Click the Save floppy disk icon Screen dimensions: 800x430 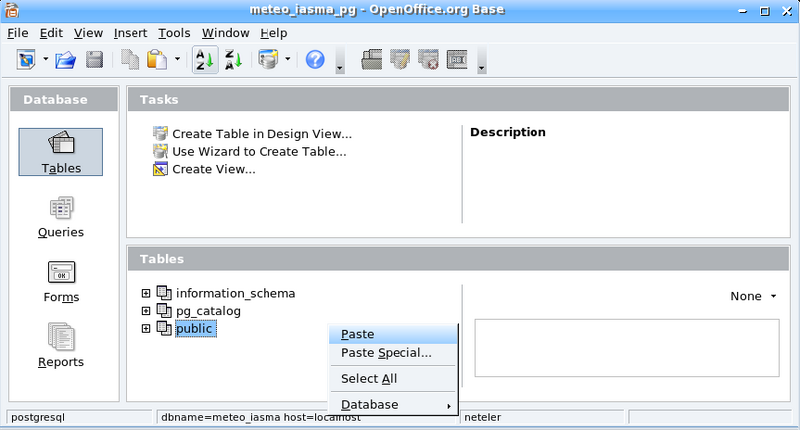point(94,60)
